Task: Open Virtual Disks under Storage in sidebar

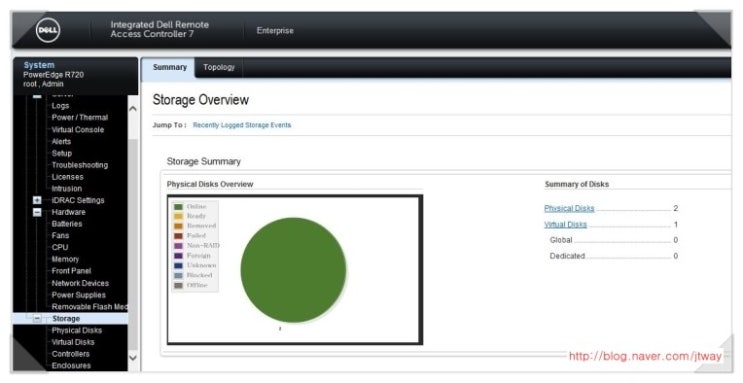Action: pos(73,342)
